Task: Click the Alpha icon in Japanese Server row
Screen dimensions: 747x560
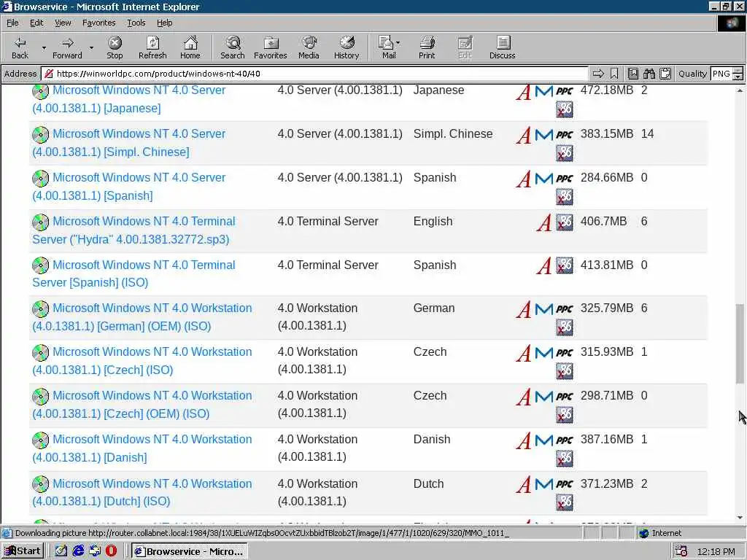Action: pyautogui.click(x=524, y=91)
